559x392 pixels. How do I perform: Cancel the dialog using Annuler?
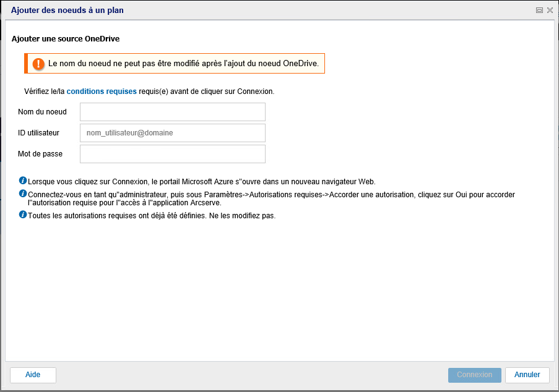(527, 375)
